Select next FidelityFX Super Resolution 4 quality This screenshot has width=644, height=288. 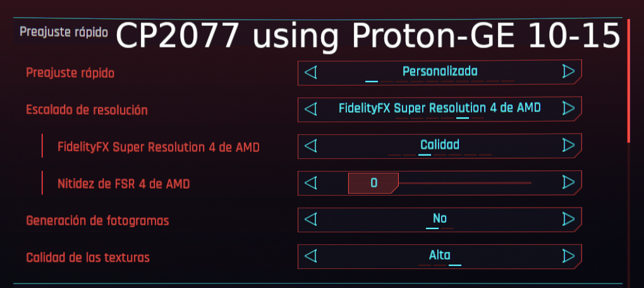click(x=568, y=146)
